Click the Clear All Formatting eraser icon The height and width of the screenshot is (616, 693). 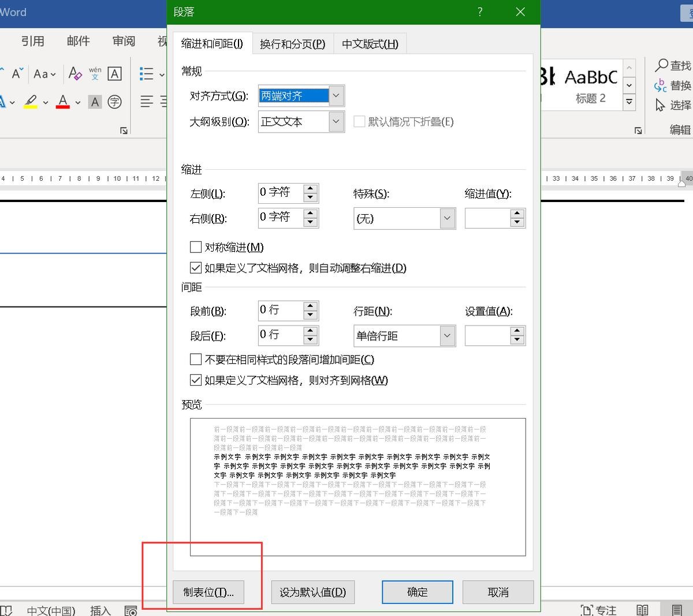tap(74, 74)
